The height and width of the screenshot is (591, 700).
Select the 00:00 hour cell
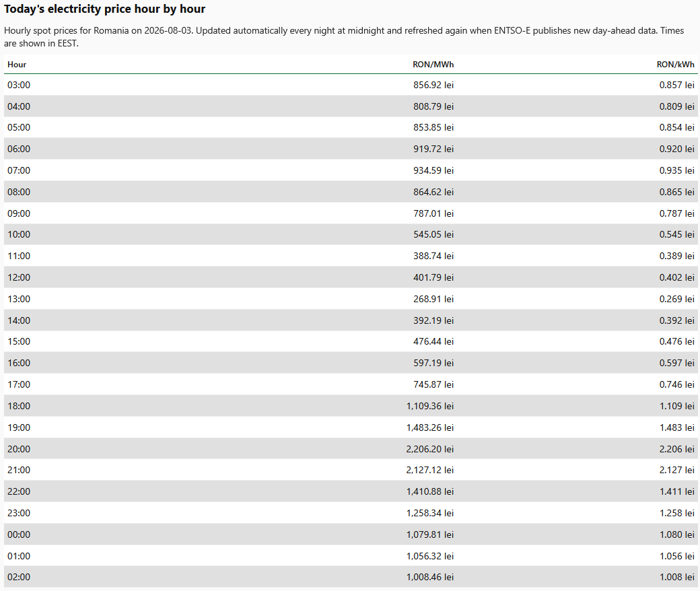tap(19, 534)
